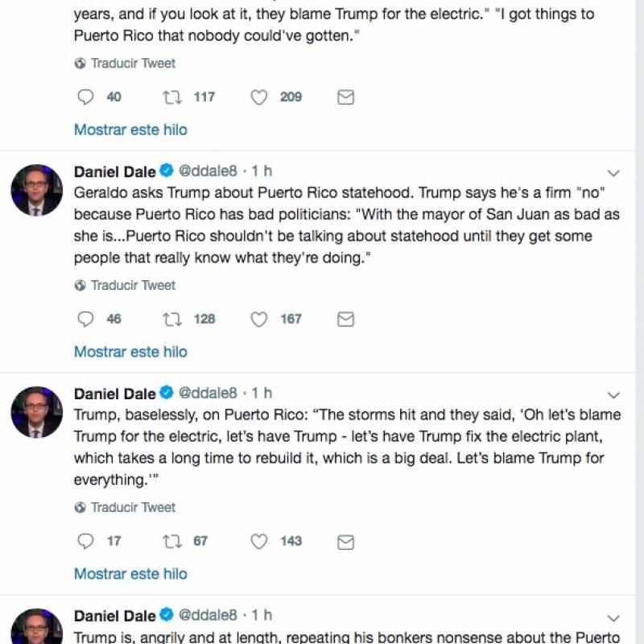Open the chevron menu on the bottom tweet
This screenshot has height=644, width=644.
tap(613, 617)
